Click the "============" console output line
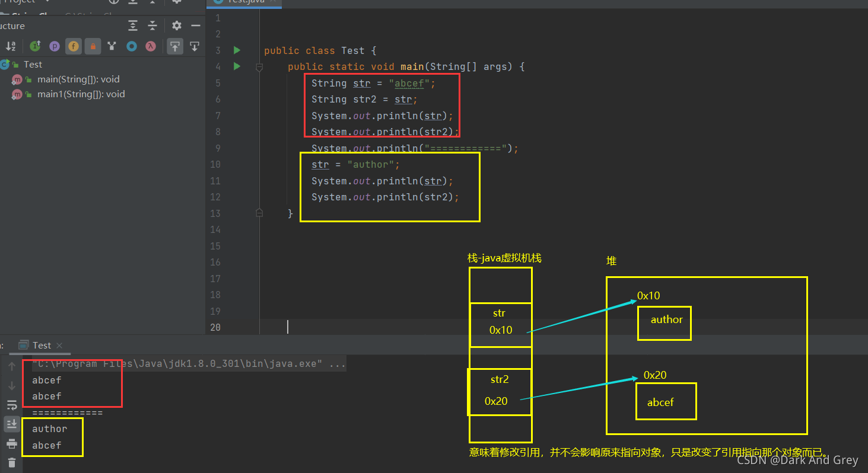This screenshot has height=473, width=868. [x=68, y=413]
